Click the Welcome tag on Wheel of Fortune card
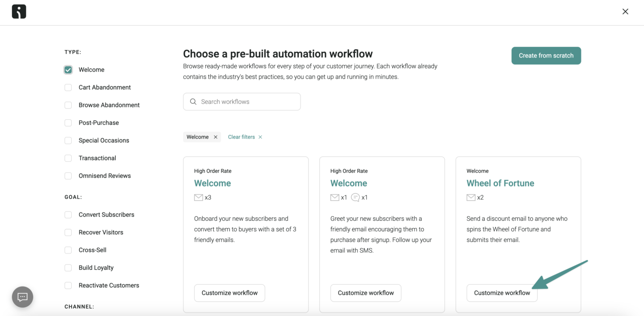This screenshot has width=644, height=316. coord(478,171)
